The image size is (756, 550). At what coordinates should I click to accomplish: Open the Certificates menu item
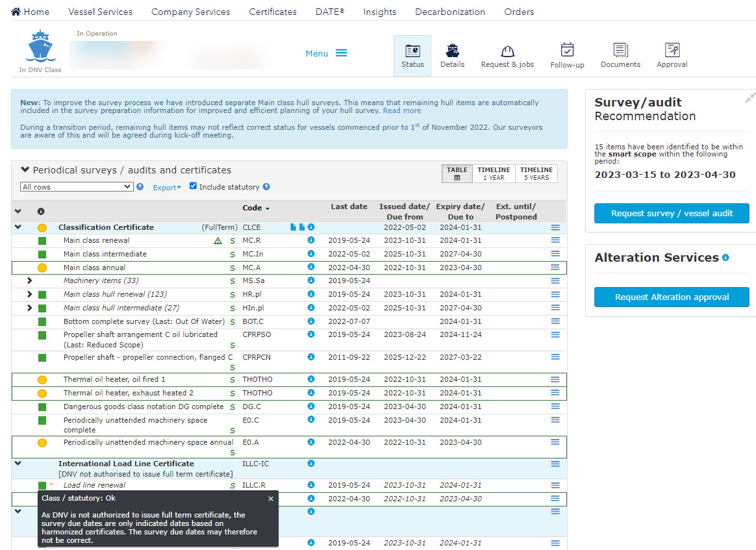(x=273, y=12)
